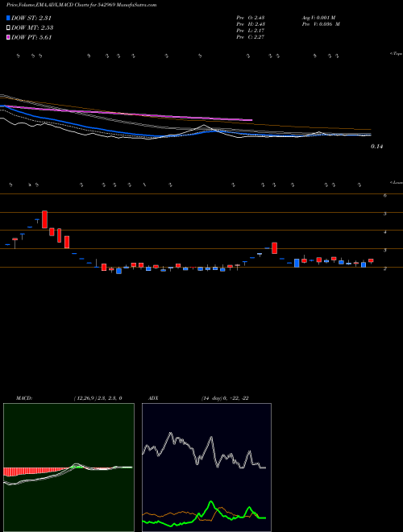
Task: Click the 'DOW ST: 2.31' legend label
Action: pyautogui.click(x=31, y=19)
